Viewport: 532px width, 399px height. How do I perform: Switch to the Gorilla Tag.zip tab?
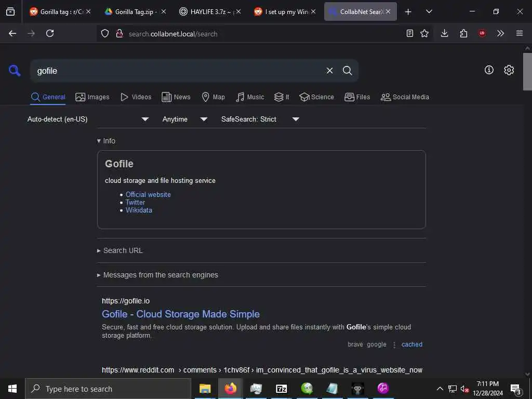click(x=136, y=11)
